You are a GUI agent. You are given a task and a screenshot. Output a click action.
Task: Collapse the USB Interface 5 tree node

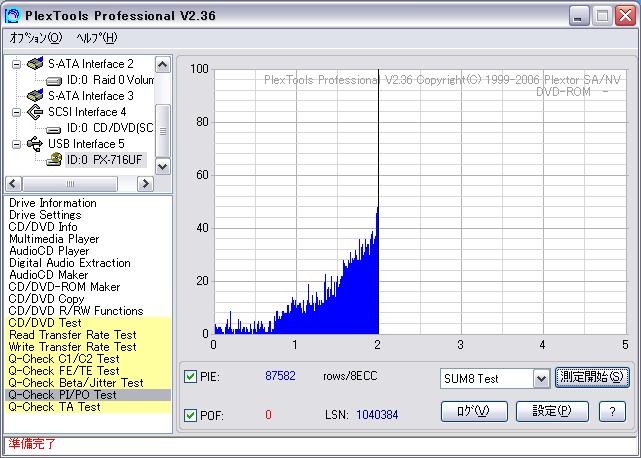click(16, 144)
